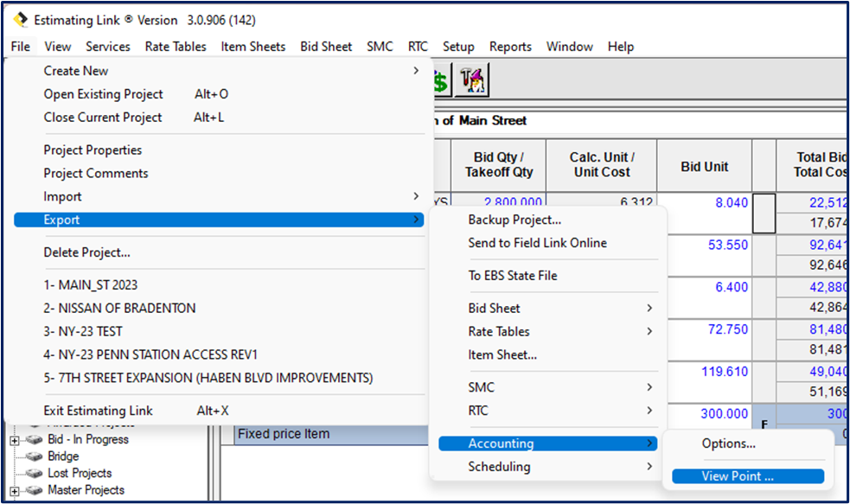Image resolution: width=850 pixels, height=504 pixels.
Task: Open the SMC export submenu
Action: 547,387
